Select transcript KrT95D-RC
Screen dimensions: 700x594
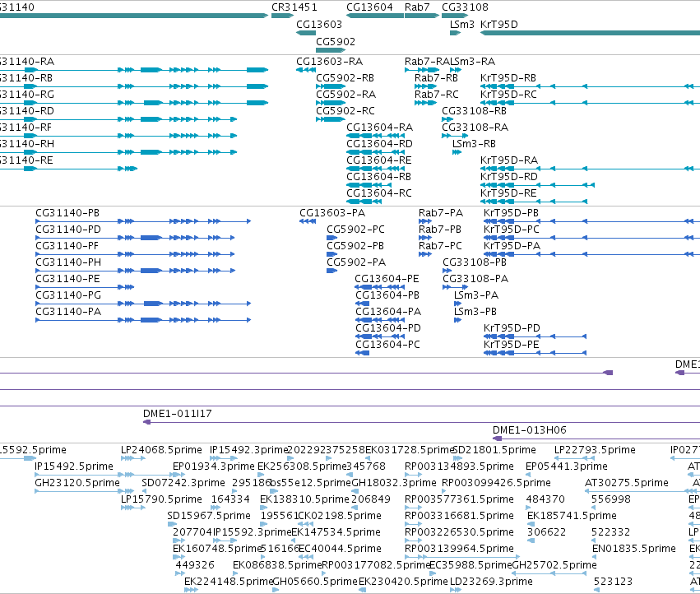(508, 95)
